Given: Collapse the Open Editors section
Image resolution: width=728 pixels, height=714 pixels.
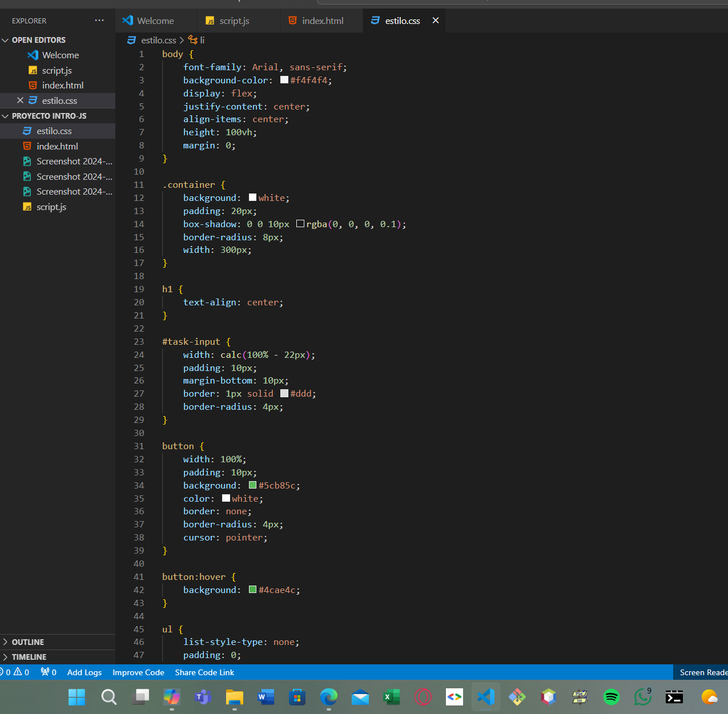Looking at the screenshot, I should (38, 40).
